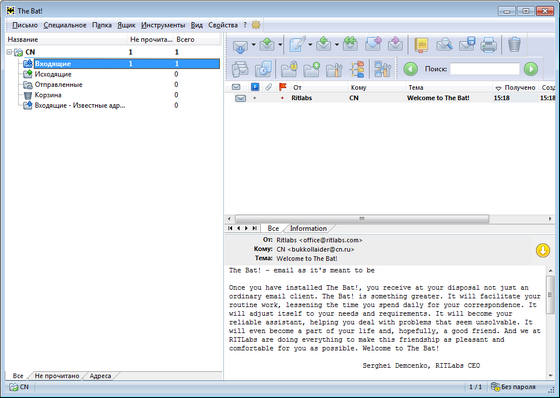This screenshot has width=560, height=398.
Task: Open the address book icon
Action: point(421,45)
